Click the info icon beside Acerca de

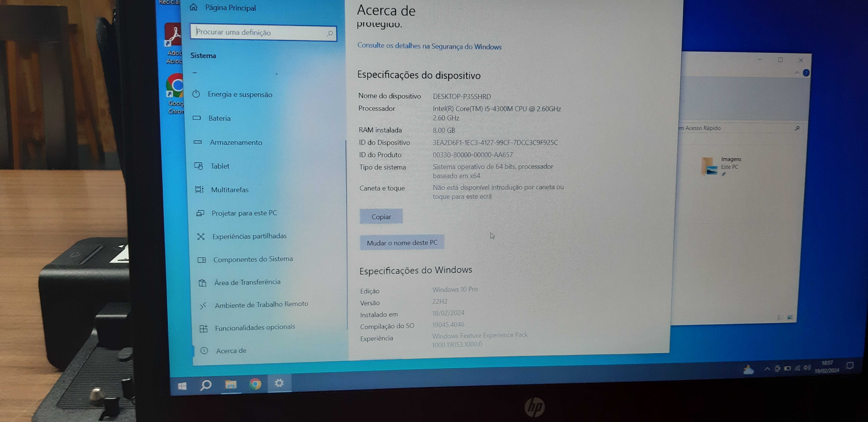[x=204, y=351]
